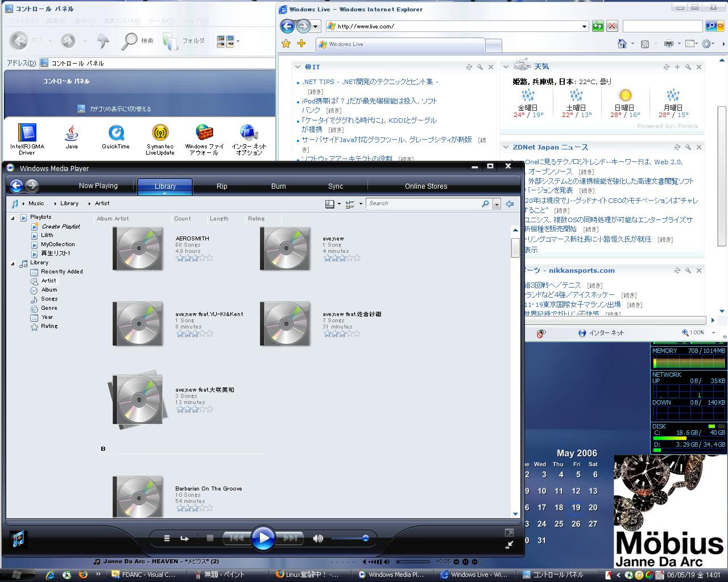Skip to the previous track in Media Player

237,538
